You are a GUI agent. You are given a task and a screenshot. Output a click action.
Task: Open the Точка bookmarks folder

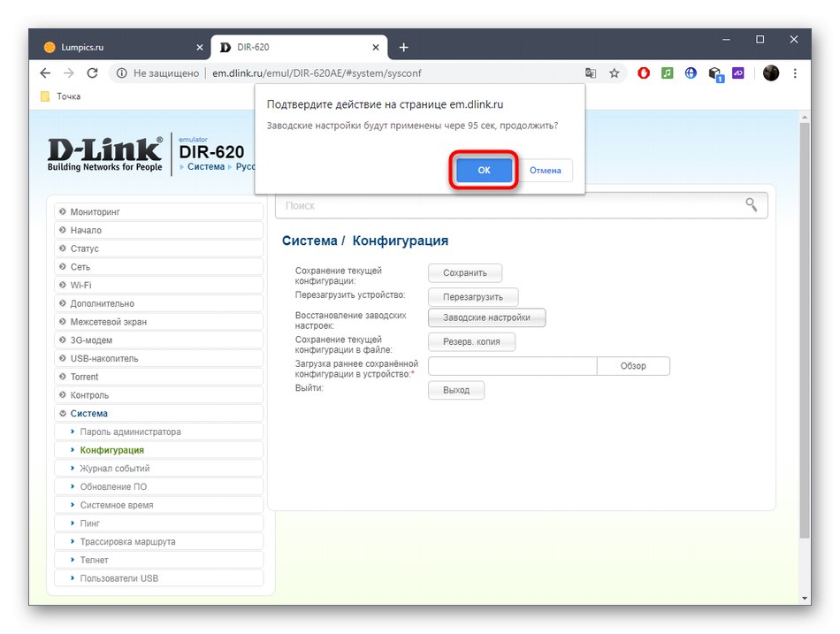coord(60,96)
